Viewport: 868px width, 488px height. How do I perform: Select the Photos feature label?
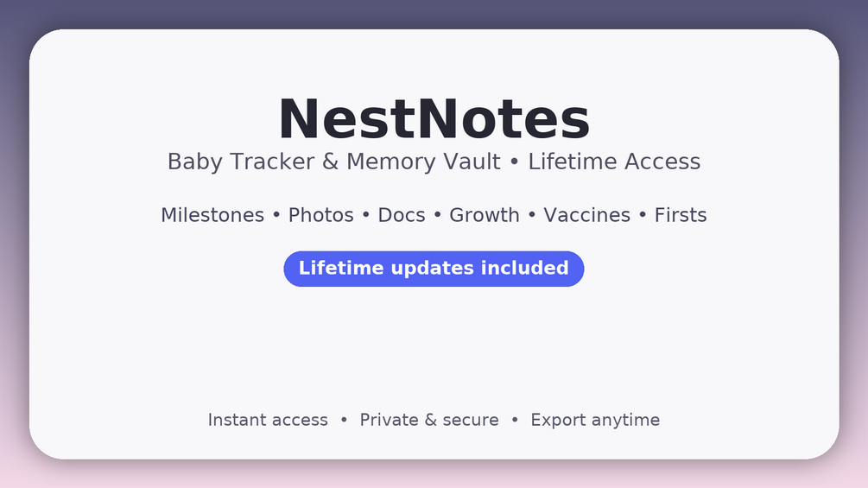(x=320, y=215)
